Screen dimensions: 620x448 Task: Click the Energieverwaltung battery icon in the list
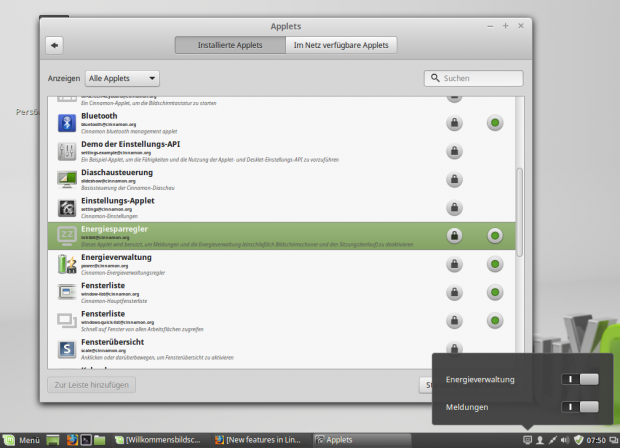[67, 264]
